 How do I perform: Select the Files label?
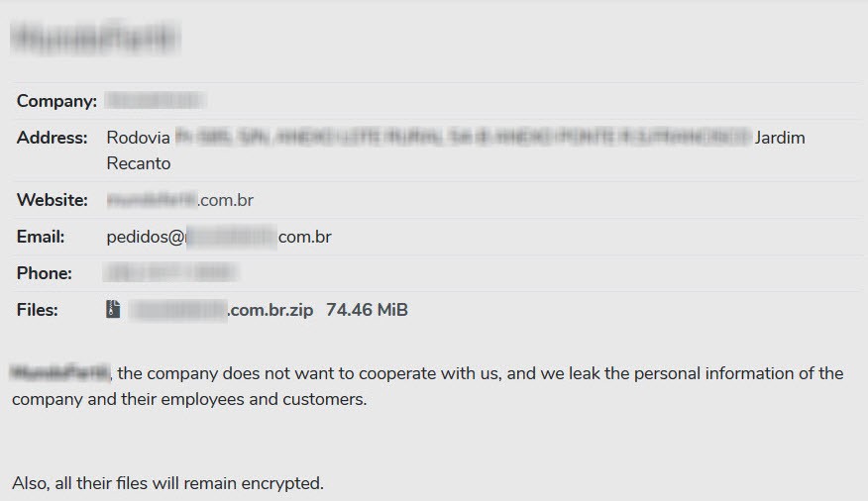pyautogui.click(x=38, y=310)
